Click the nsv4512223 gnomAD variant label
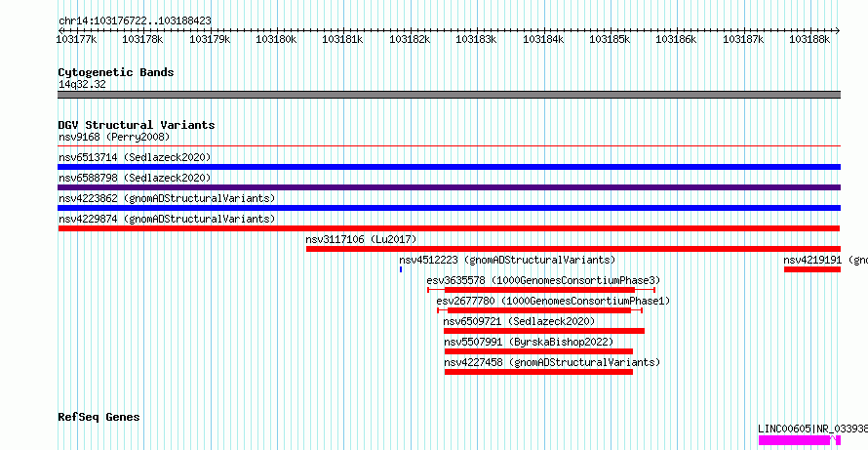Image resolution: width=868 pixels, height=450 pixels. tap(507, 260)
